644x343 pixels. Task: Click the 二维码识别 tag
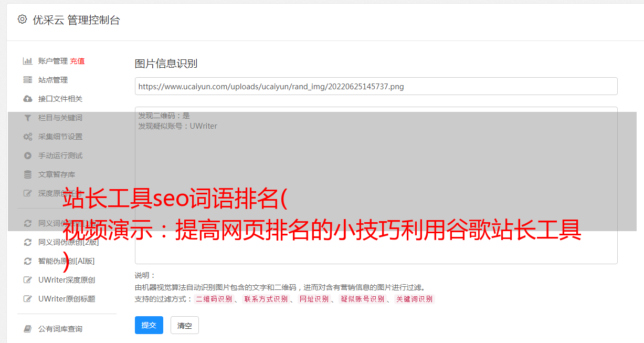pyautogui.click(x=214, y=299)
